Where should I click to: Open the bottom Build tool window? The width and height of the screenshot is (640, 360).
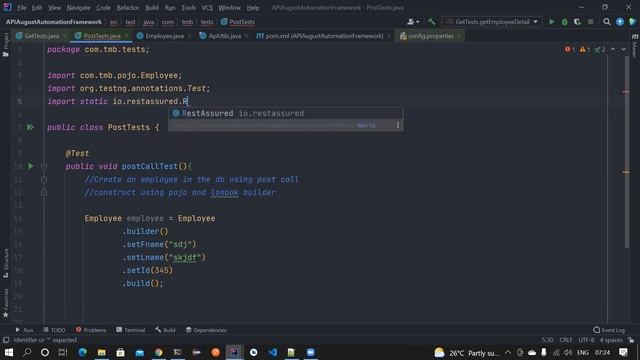[x=165, y=330]
